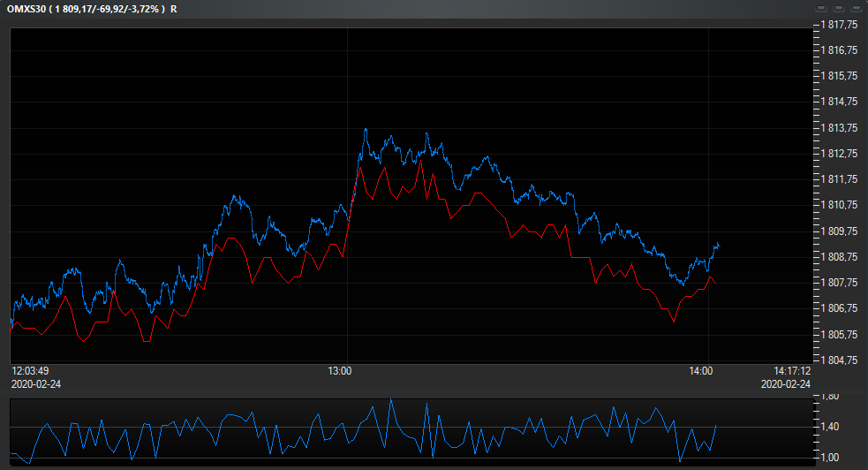This screenshot has height=470, width=868.
Task: Select the 1 813,75 price axis label
Action: click(839, 128)
